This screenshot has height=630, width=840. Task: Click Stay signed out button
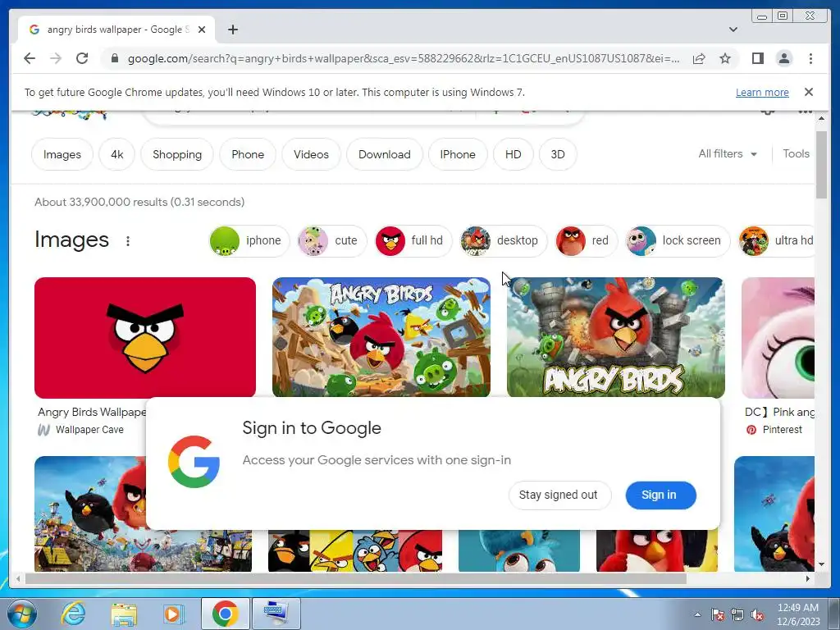(x=558, y=495)
